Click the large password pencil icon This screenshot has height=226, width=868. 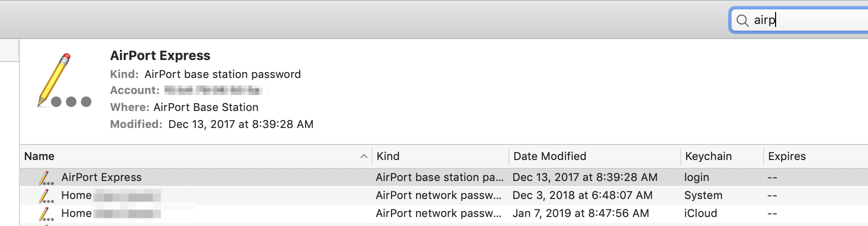[63, 80]
